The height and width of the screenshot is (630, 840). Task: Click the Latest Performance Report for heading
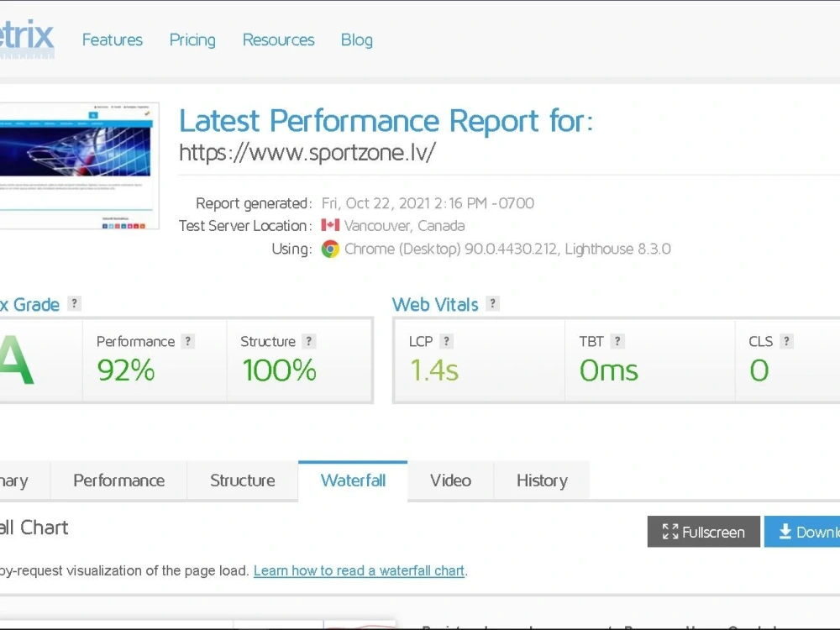[x=386, y=120]
